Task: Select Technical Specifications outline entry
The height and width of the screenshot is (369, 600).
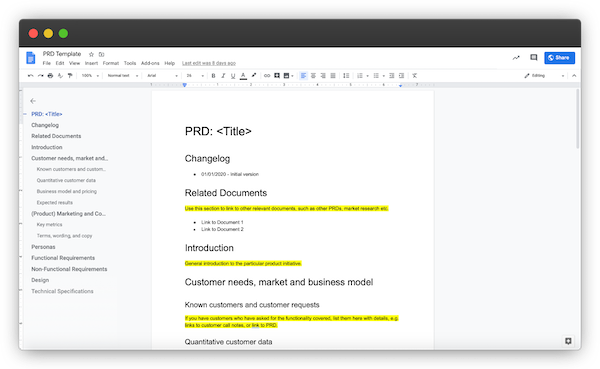Action: click(62, 291)
